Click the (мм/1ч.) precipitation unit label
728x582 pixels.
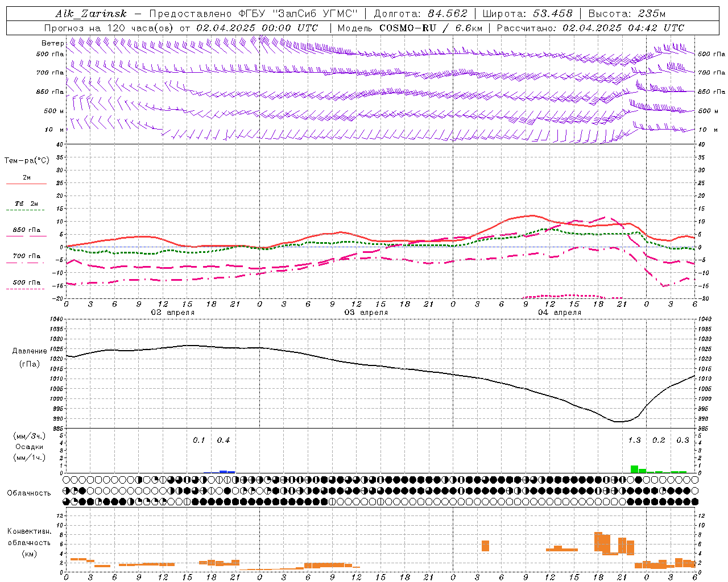pos(30,458)
